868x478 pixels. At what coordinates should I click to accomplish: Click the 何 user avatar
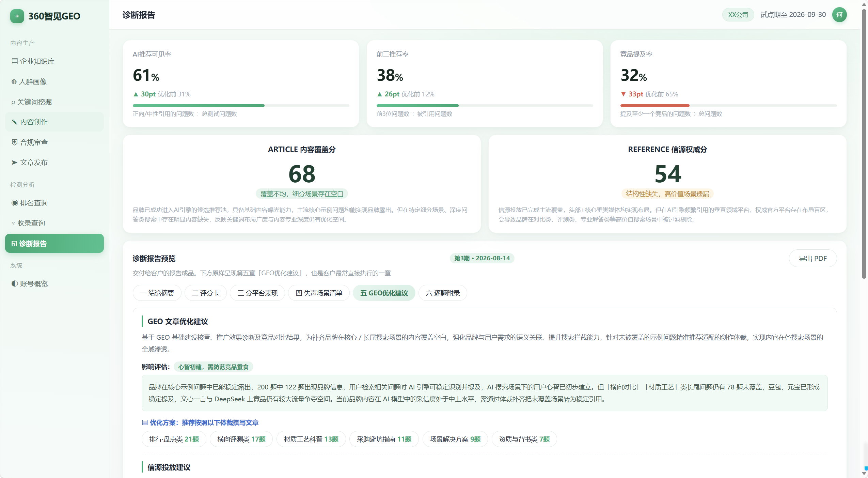coord(839,15)
